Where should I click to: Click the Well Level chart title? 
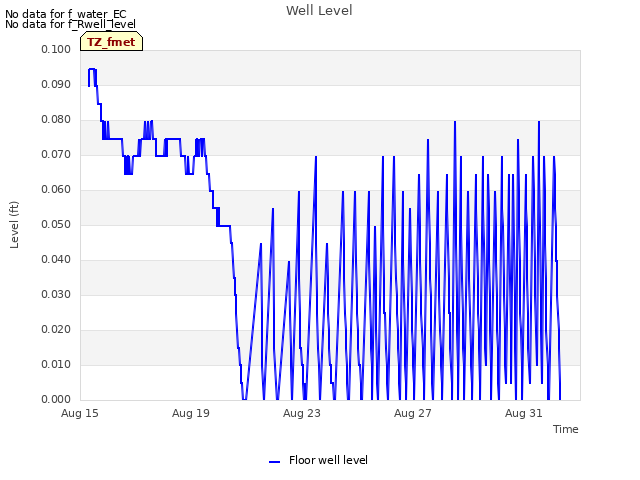click(x=319, y=10)
